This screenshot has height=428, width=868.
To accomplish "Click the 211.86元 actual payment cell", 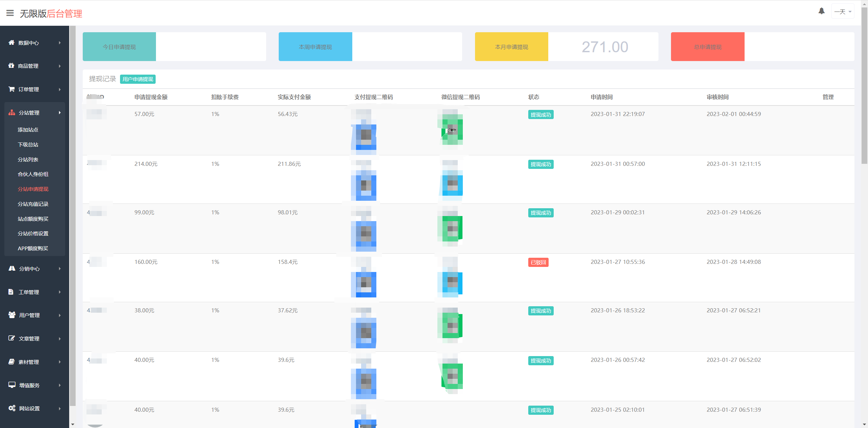I will coord(289,164).
